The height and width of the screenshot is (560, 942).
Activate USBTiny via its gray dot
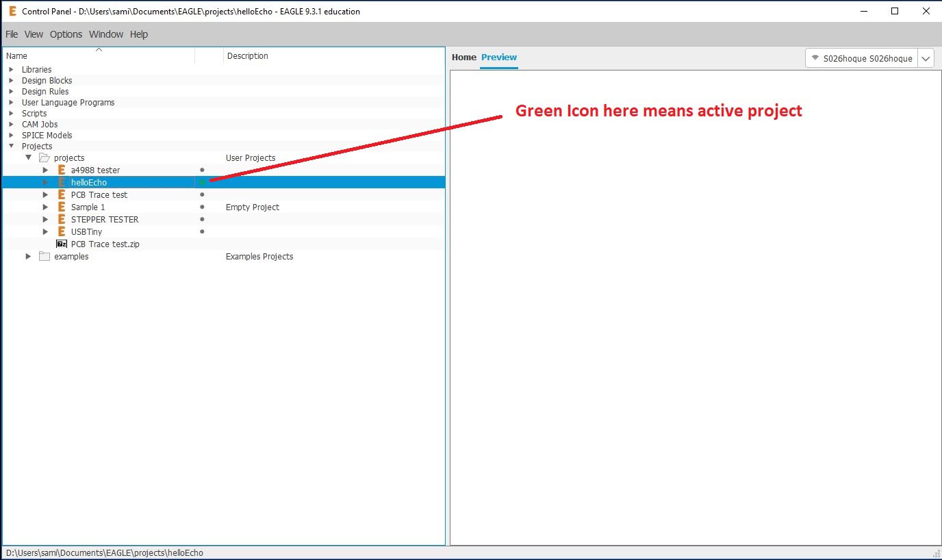[x=202, y=231]
